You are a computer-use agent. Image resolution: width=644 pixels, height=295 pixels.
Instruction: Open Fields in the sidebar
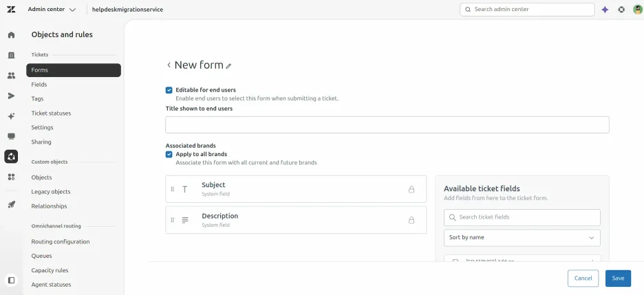point(39,85)
